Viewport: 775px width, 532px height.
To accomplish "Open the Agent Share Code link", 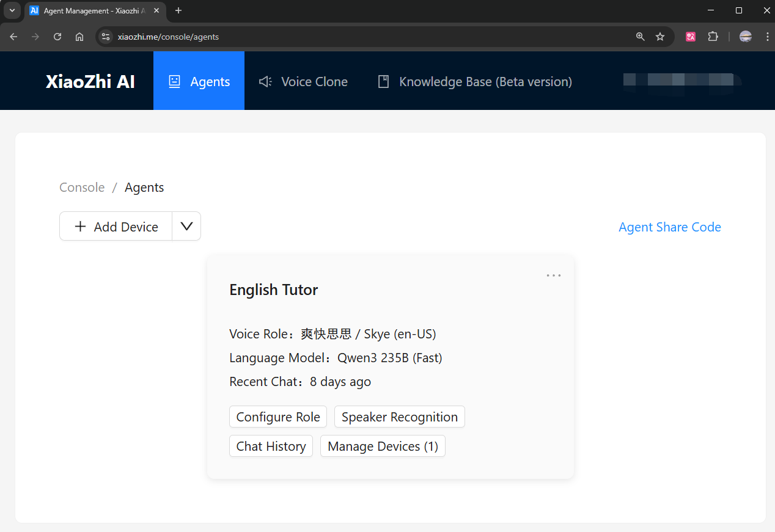I will coord(669,227).
